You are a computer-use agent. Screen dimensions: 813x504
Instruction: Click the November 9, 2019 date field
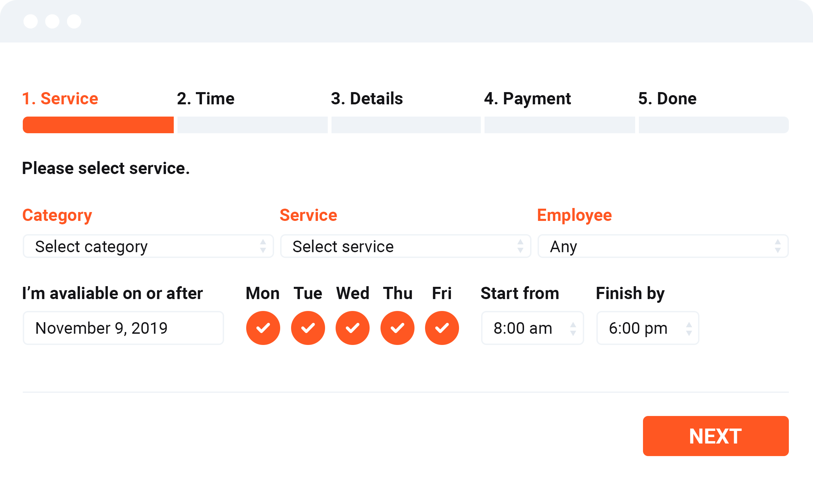click(x=123, y=328)
